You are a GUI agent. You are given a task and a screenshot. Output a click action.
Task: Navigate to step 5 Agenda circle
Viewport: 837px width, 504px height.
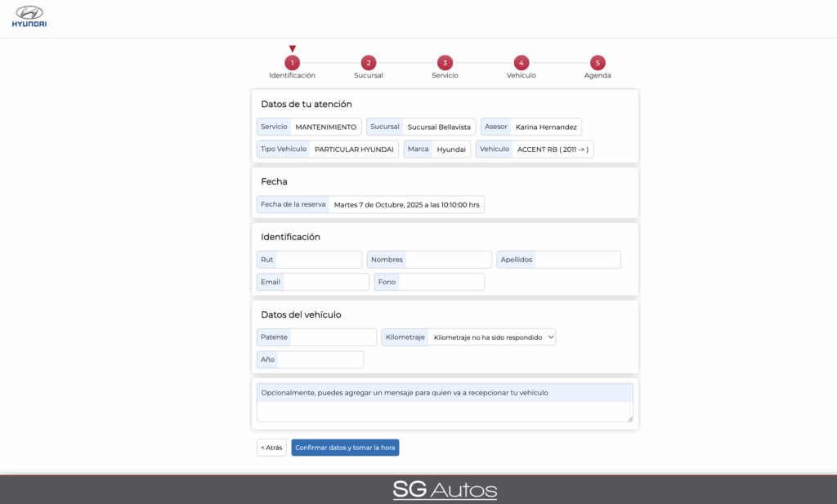(598, 63)
